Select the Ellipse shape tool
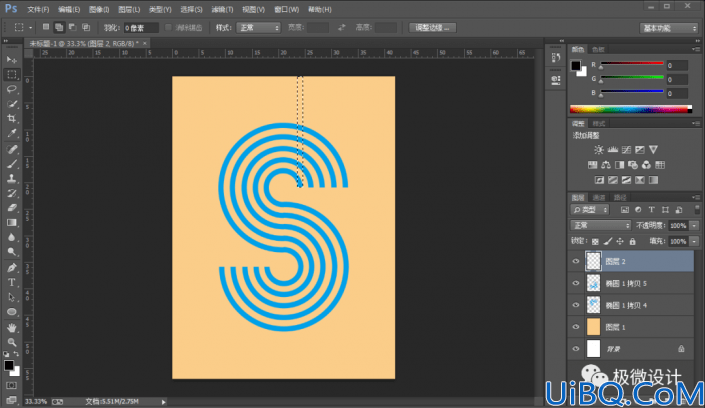Viewport: 705px width, 408px height. coord(12,312)
